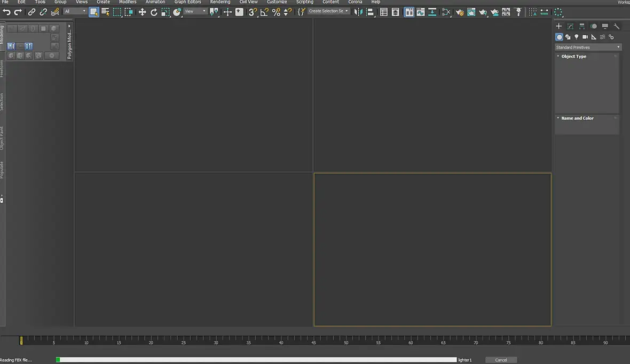Open the Standard Primitives dropdown
This screenshot has height=364, width=630.
click(x=588, y=47)
